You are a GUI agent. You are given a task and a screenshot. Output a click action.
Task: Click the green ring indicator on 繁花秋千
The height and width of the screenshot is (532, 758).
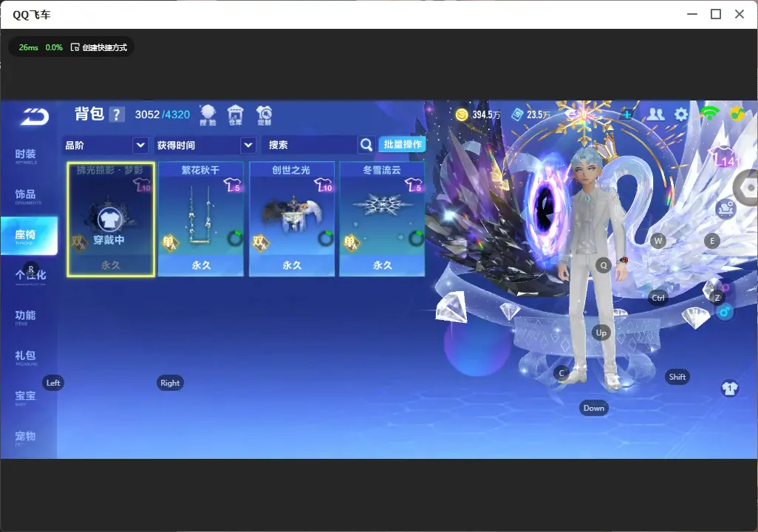click(236, 238)
